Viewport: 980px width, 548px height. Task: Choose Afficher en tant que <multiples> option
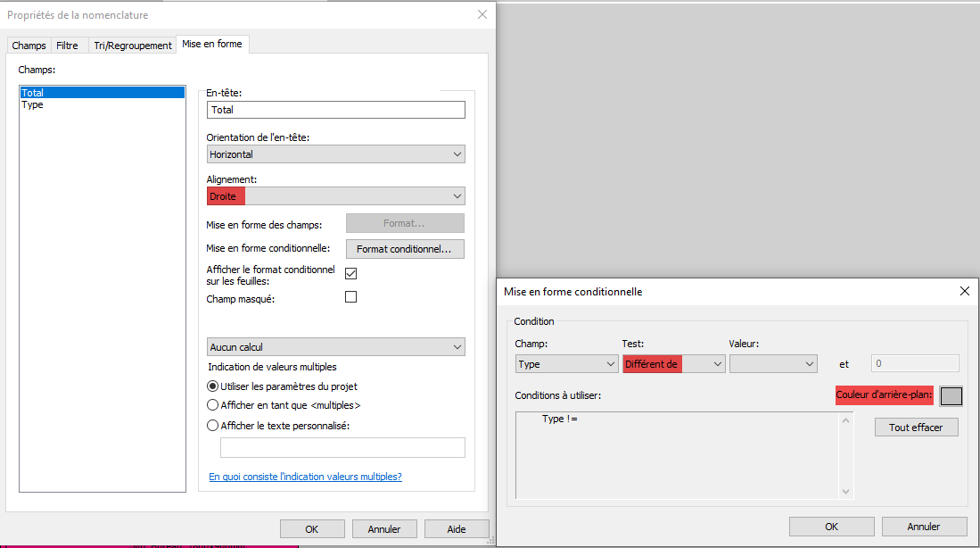[212, 405]
